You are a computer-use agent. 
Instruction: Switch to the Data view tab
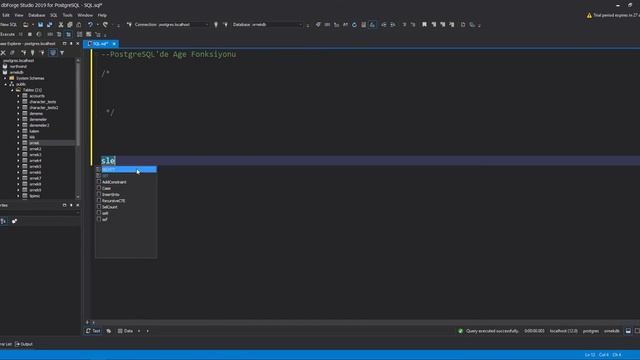125,331
